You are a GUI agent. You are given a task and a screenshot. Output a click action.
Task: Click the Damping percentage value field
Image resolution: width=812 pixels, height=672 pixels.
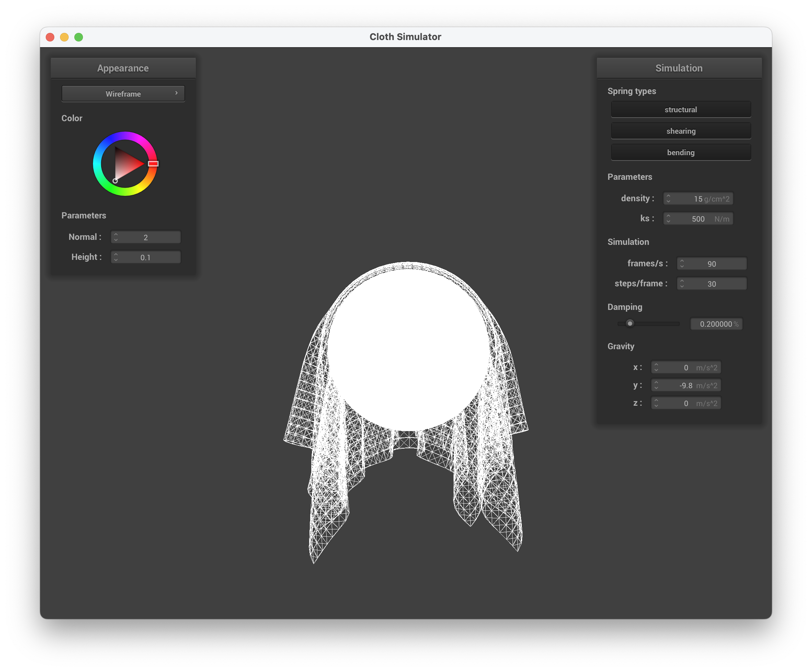click(716, 324)
